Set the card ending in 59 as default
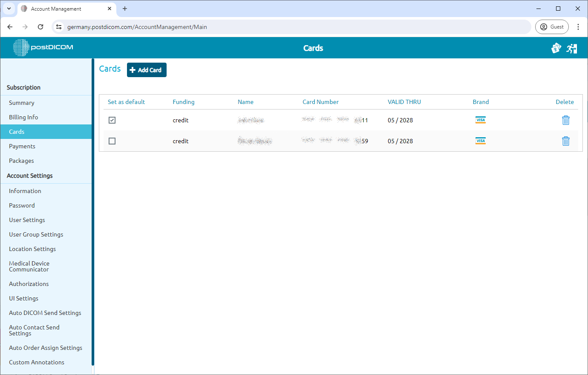 click(112, 141)
